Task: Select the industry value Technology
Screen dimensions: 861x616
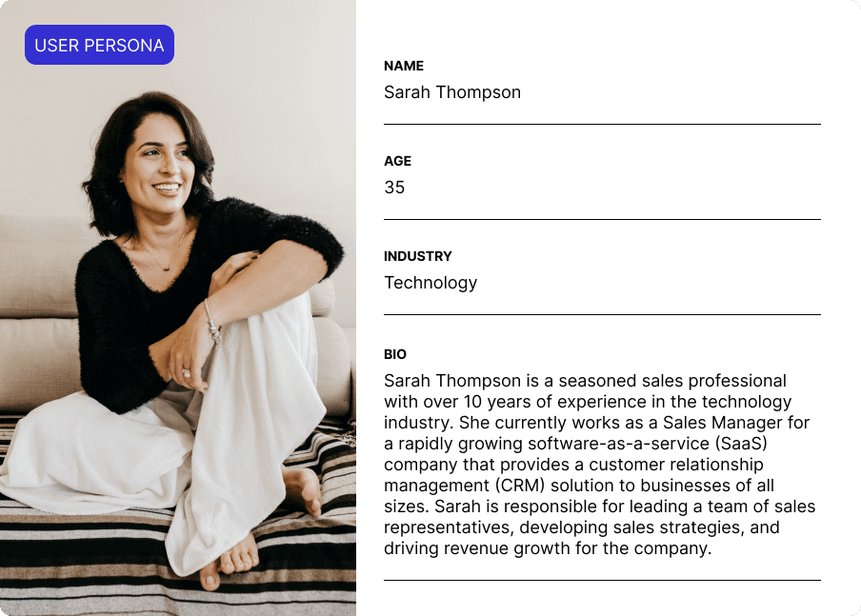Action: [x=430, y=283]
